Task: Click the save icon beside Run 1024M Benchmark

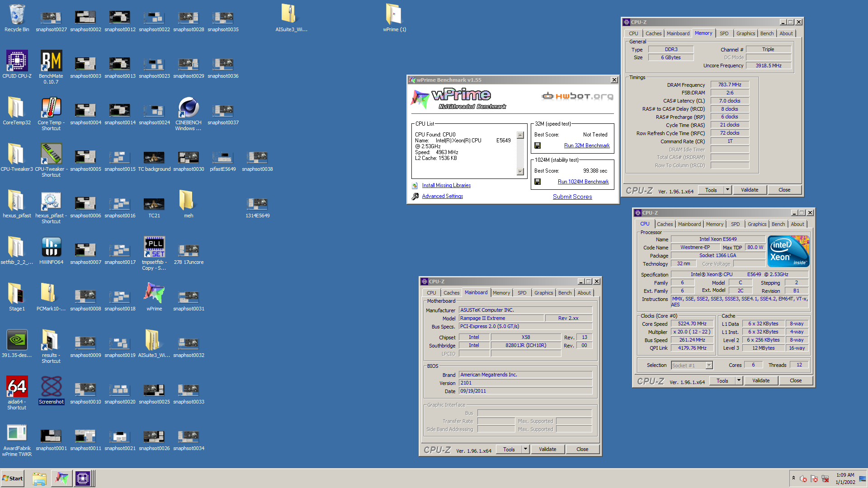Action: coord(538,182)
